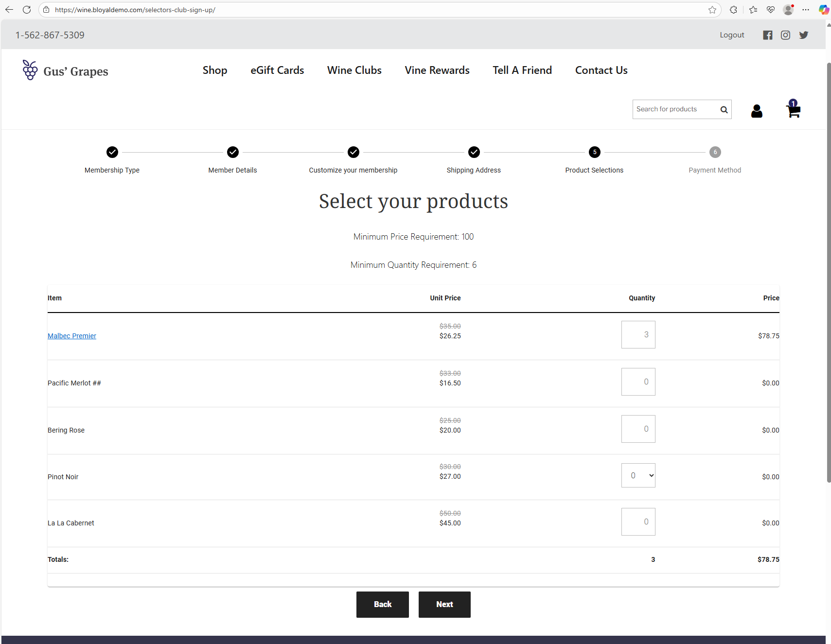
Task: Expand the Pinot Noir quantity dropdown
Action: coord(638,475)
